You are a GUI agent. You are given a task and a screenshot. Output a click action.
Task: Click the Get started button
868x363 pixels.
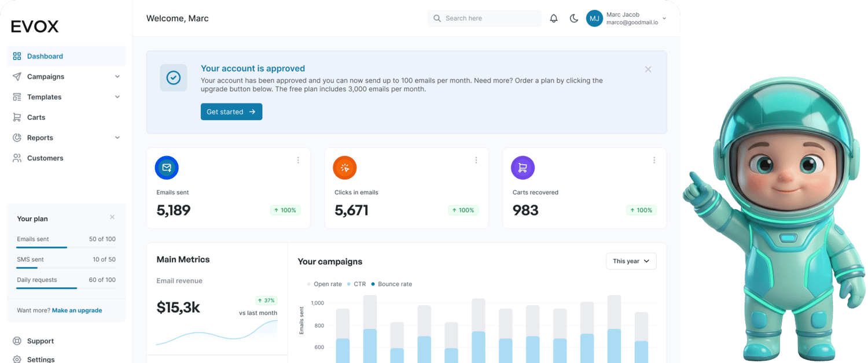coord(231,112)
